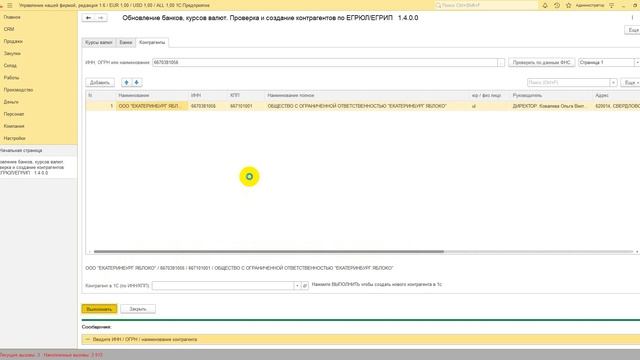Sort by the КПП column header
Viewport: 640px width, 360px height.
(246, 95)
